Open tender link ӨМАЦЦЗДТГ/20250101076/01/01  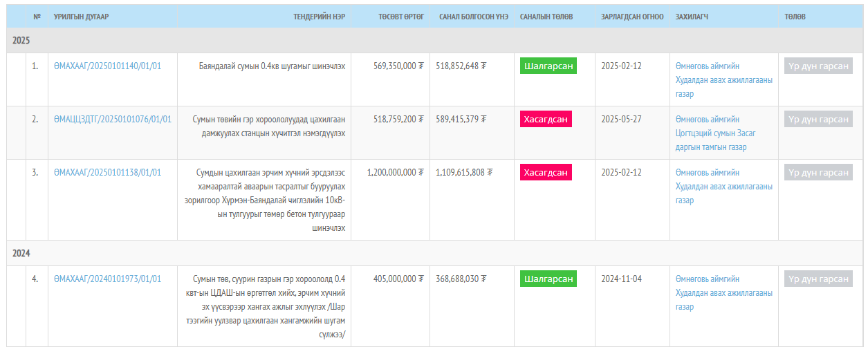click(113, 120)
